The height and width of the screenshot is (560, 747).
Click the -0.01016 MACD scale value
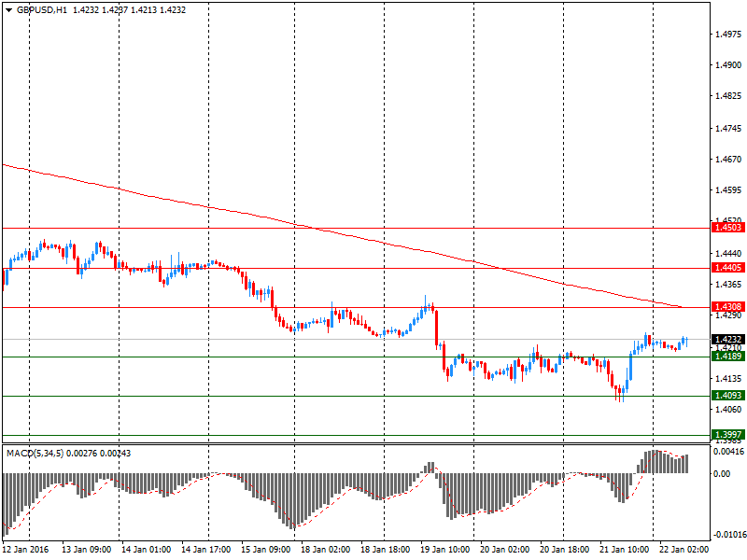click(x=728, y=535)
